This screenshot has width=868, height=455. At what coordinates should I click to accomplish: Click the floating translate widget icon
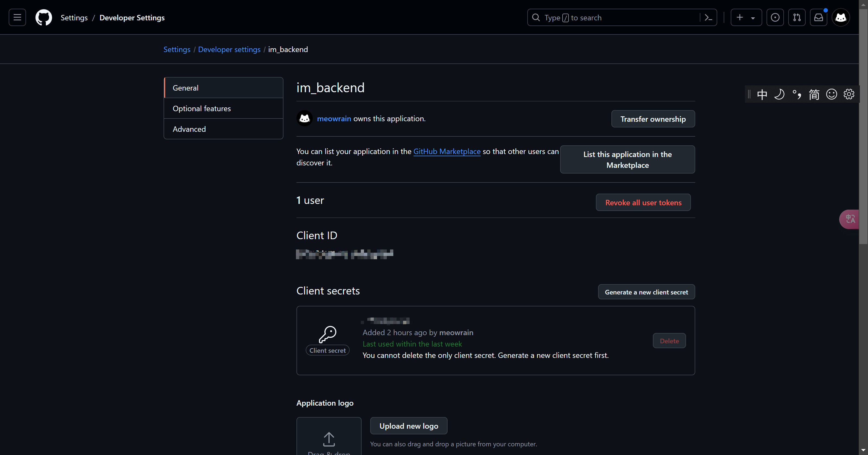(x=850, y=219)
